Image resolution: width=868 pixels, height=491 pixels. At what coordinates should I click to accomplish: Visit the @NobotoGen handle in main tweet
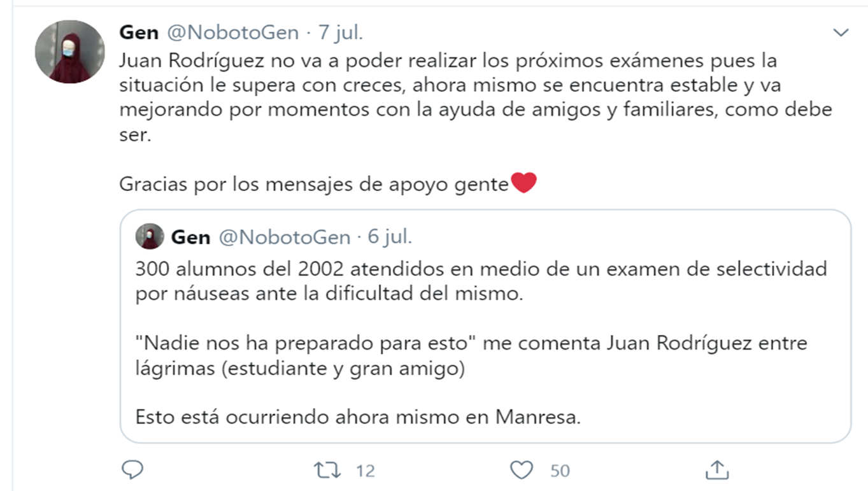pos(232,32)
